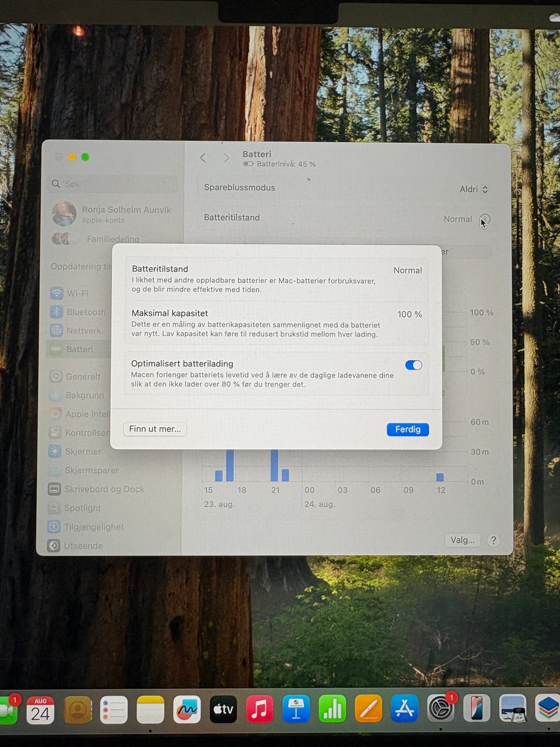Select the Bluetooth sidebar icon
The image size is (560, 747).
click(x=56, y=312)
